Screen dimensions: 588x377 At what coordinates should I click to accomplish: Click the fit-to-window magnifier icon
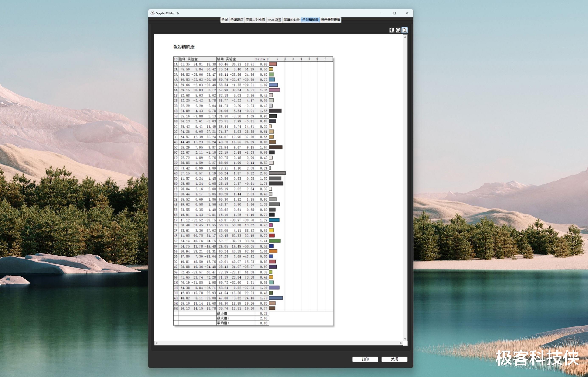[x=405, y=30]
